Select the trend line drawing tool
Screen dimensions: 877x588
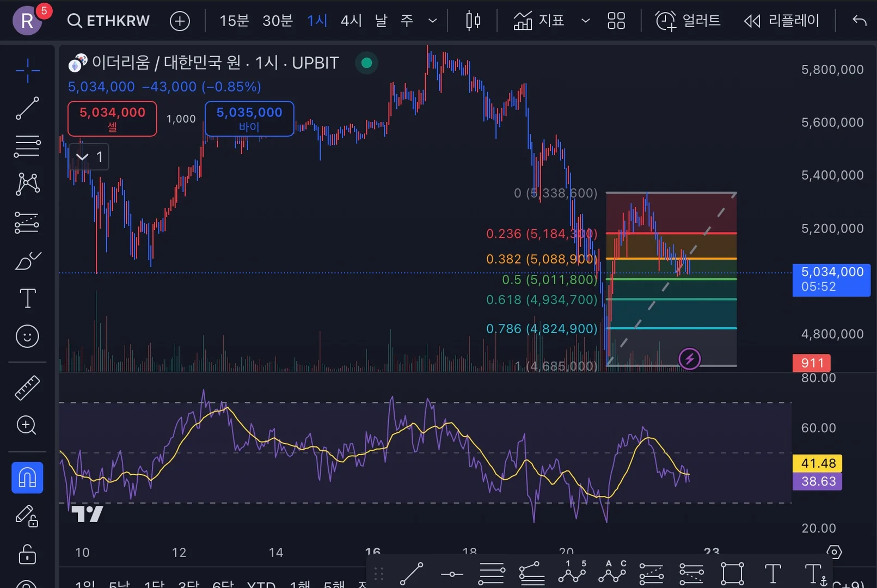point(27,108)
